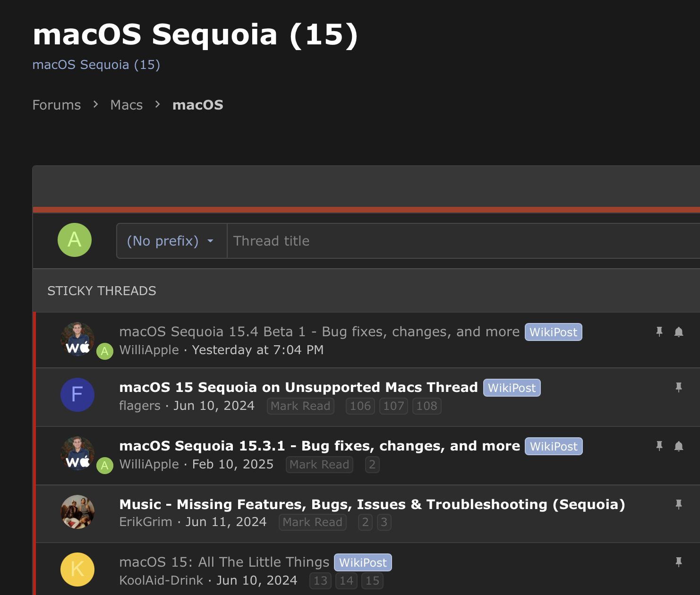Unpin the Unsupported Macs thread

(679, 387)
